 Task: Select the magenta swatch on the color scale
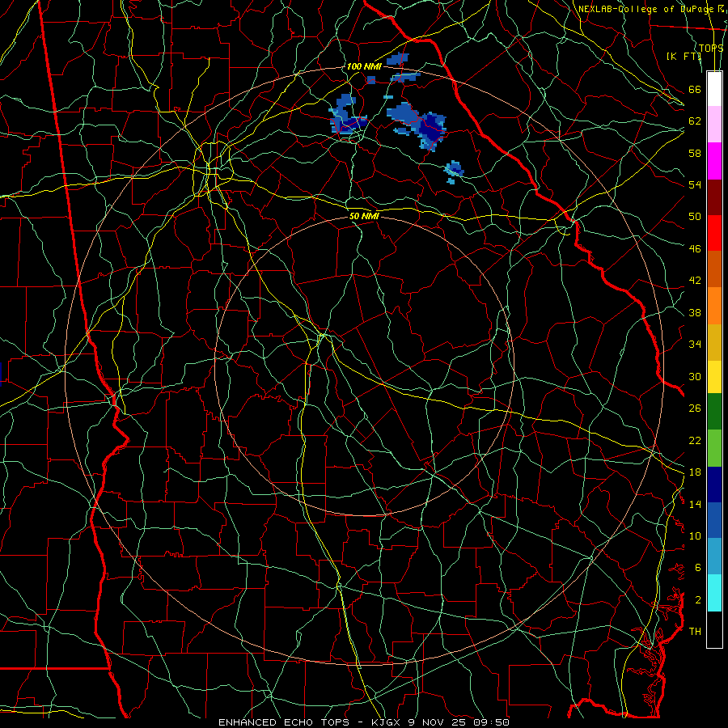click(x=714, y=161)
